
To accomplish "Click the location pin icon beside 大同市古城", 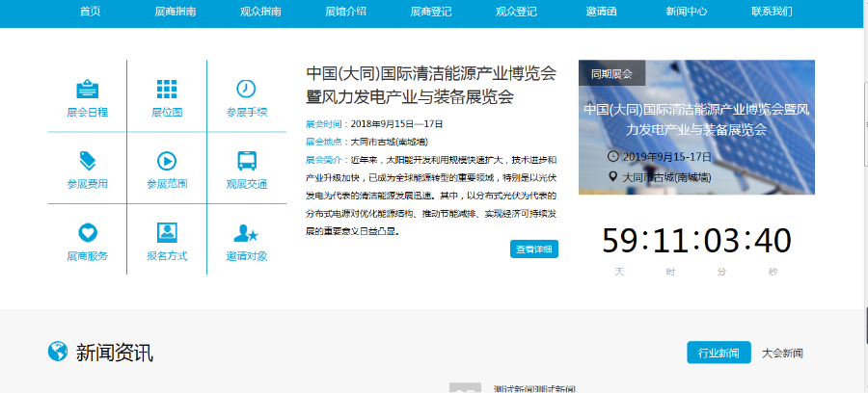I will pos(612,177).
